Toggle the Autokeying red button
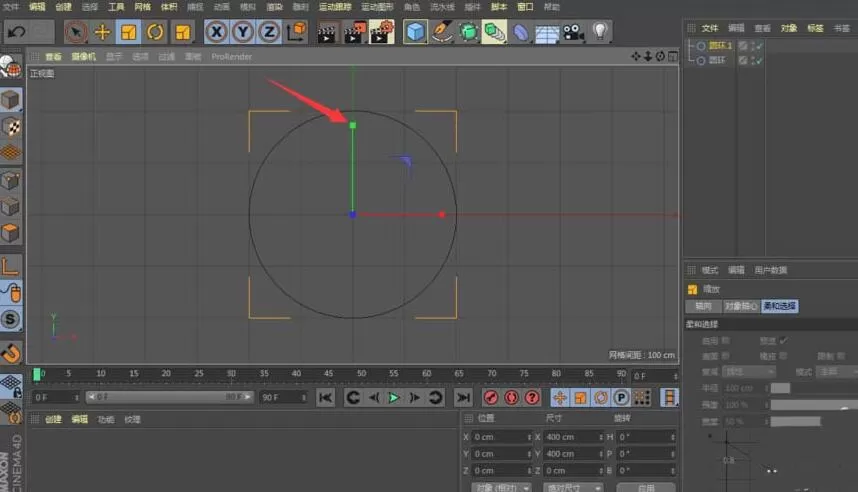 [511, 398]
